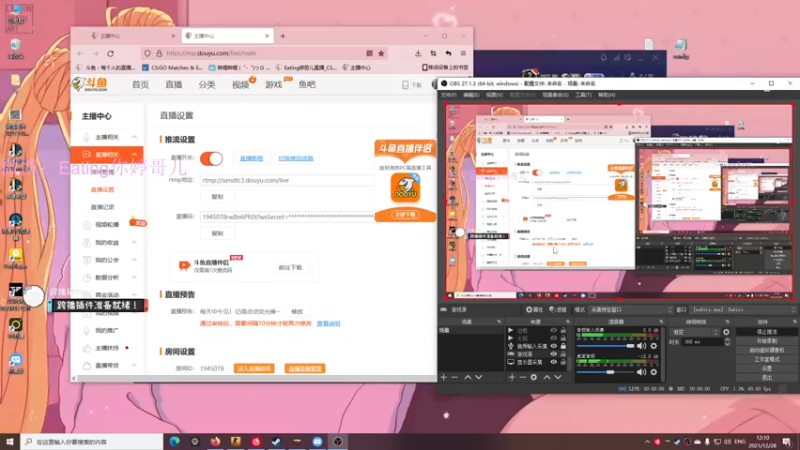The image size is (800, 450).
Task: Open Steam from the taskbar
Action: coord(277,441)
